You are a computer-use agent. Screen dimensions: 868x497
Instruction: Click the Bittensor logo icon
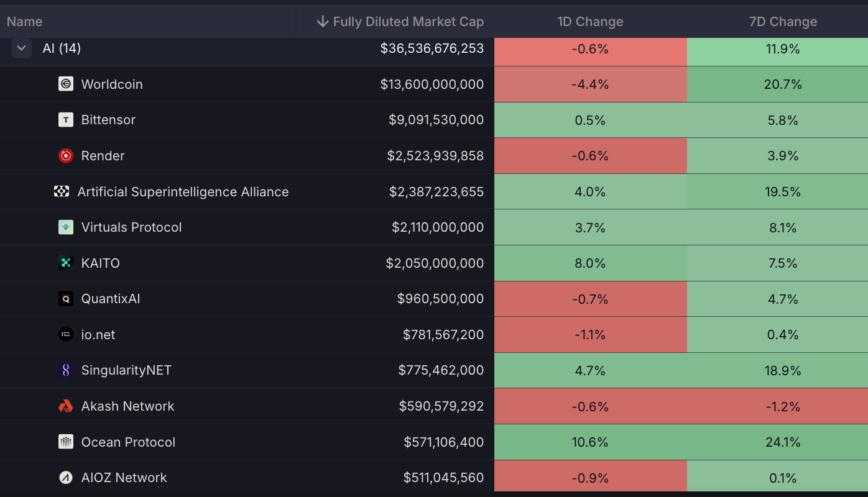(66, 120)
